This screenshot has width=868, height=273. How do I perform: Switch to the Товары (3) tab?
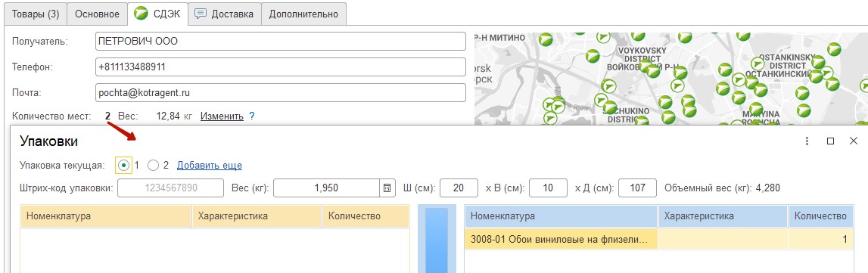click(x=36, y=14)
